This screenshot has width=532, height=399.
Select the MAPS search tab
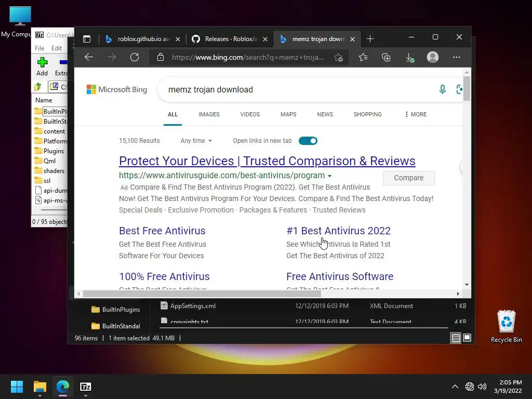pyautogui.click(x=288, y=114)
